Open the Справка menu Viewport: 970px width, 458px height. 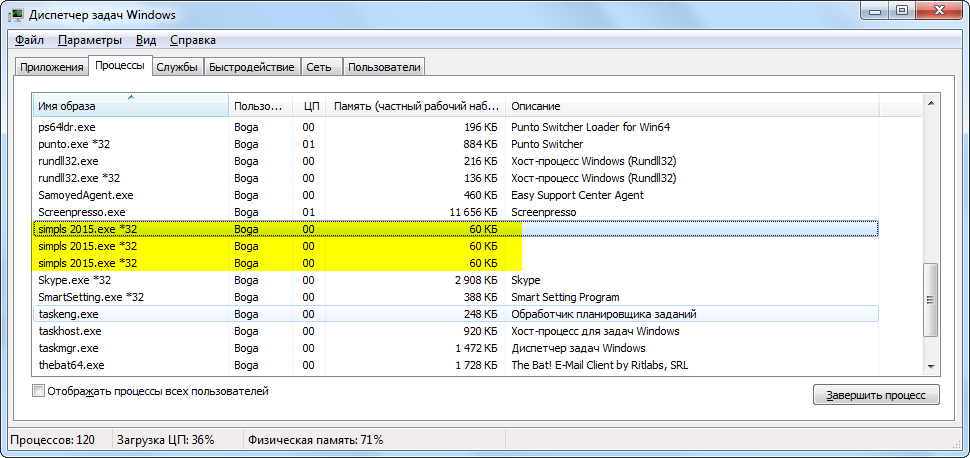click(192, 40)
